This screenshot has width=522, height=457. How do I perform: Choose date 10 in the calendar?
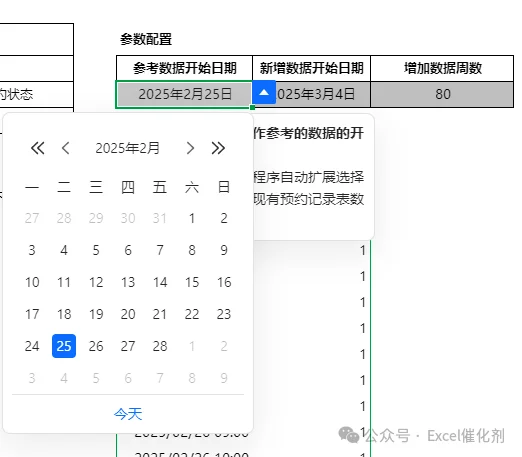[32, 282]
